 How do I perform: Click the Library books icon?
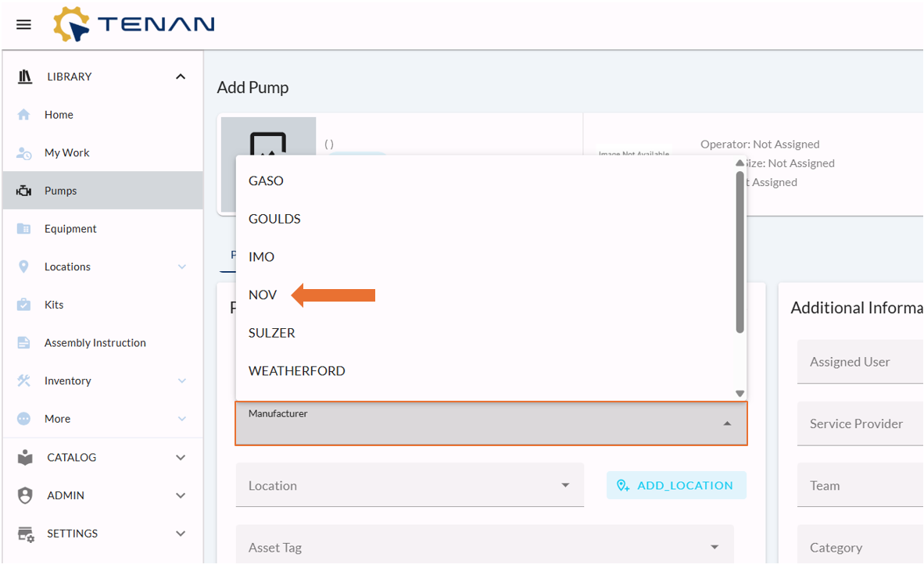click(25, 77)
